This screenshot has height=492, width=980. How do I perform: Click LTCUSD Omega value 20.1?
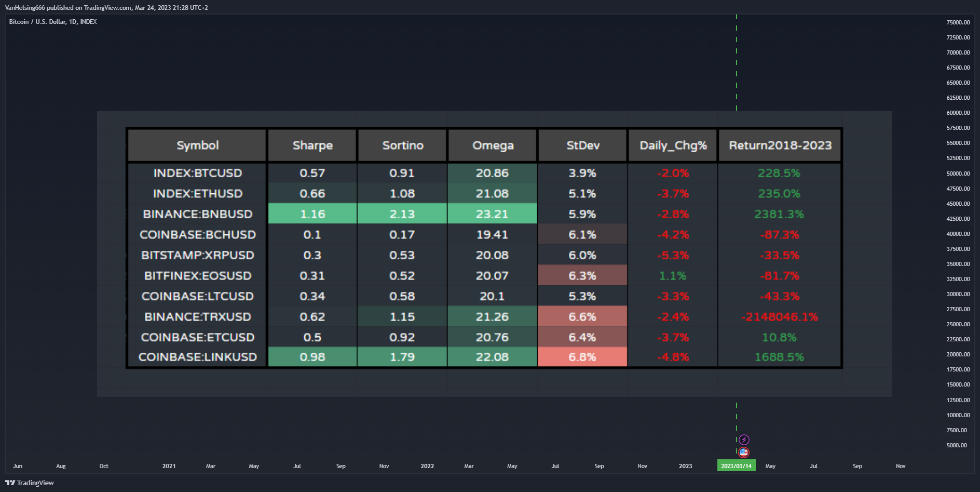pyautogui.click(x=492, y=296)
